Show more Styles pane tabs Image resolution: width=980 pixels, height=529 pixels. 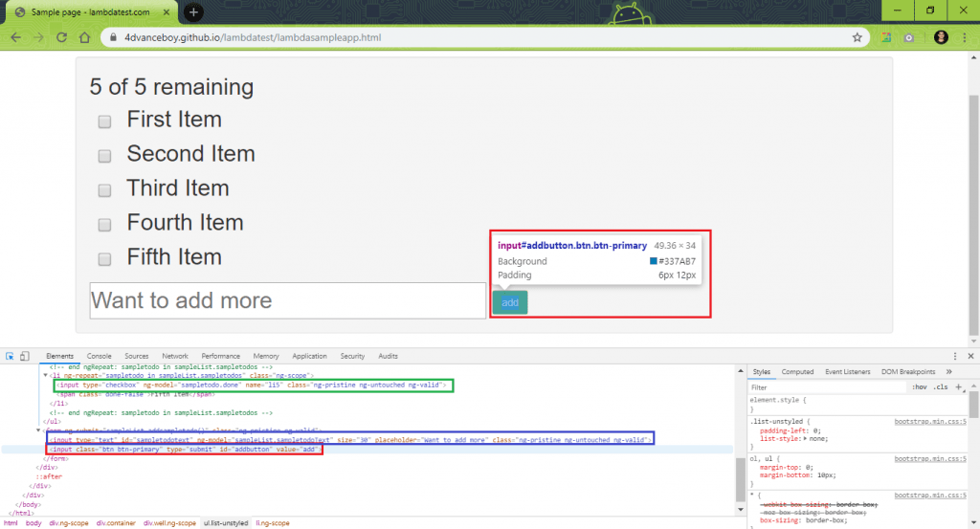click(x=948, y=371)
